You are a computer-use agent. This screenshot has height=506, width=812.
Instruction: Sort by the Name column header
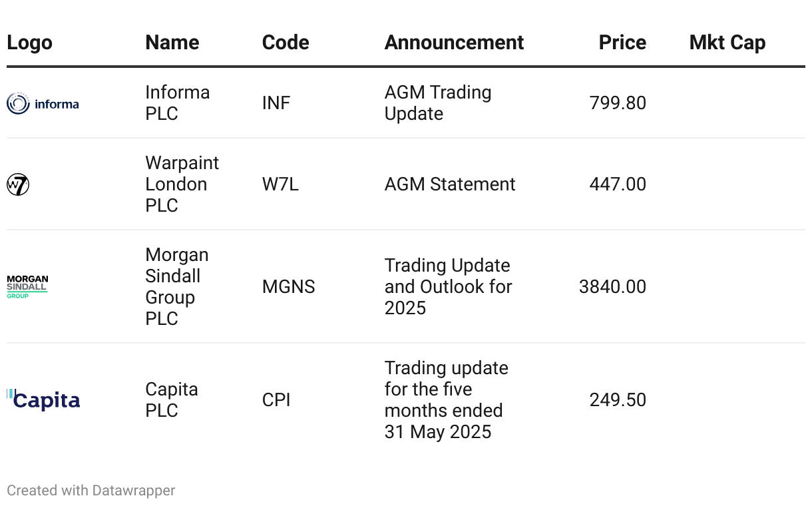(172, 43)
